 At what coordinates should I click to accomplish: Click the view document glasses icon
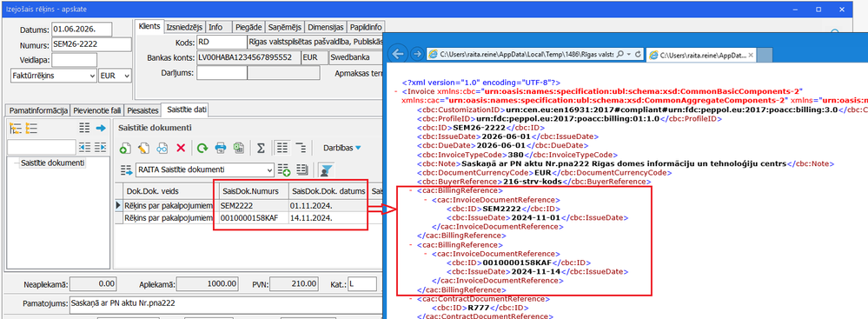pyautogui.click(x=162, y=148)
